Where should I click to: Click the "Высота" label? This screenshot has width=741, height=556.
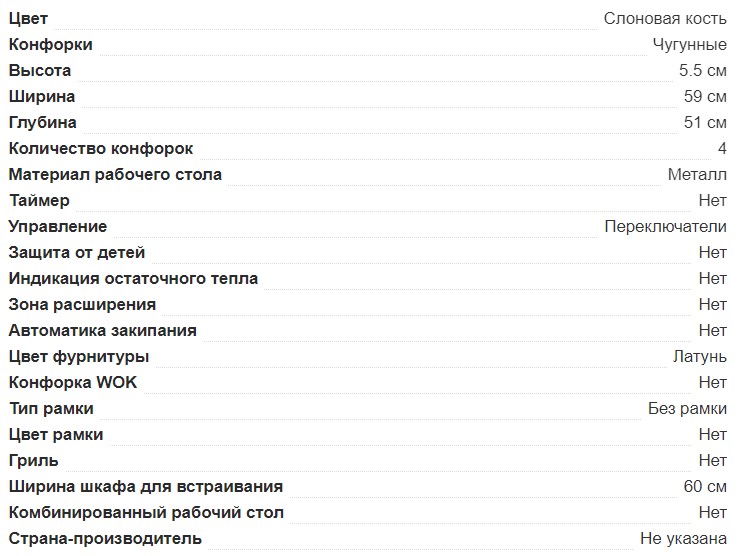pyautogui.click(x=40, y=71)
